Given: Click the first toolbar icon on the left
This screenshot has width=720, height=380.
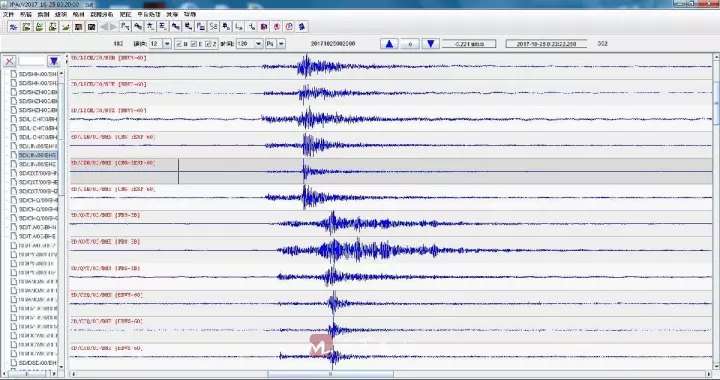Looking at the screenshot, I should [x=13, y=27].
